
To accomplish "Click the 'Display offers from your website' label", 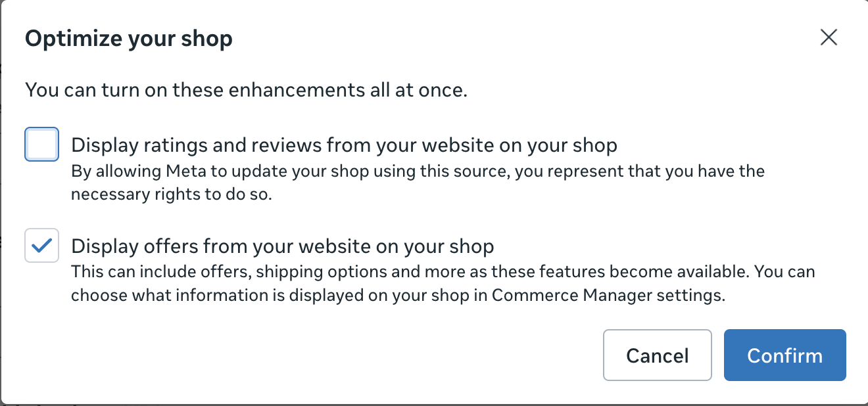I will (x=282, y=246).
